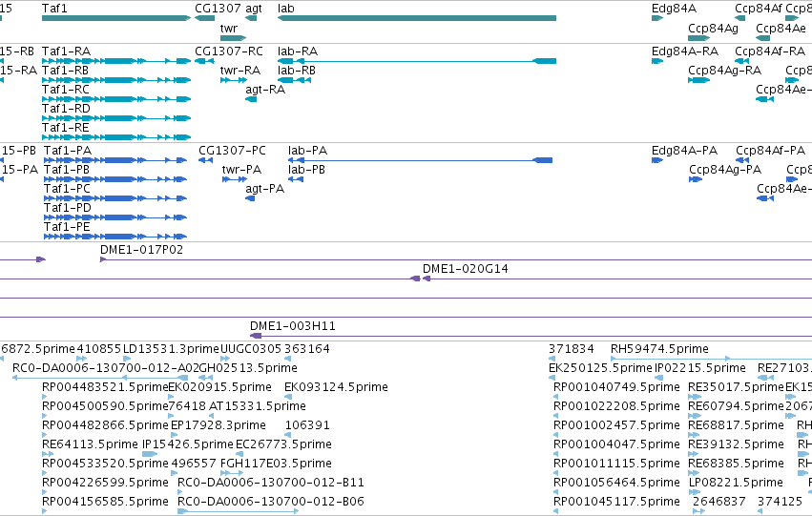The height and width of the screenshot is (516, 812).
Task: Click EST LP08221.5prime
Action: [736, 484]
